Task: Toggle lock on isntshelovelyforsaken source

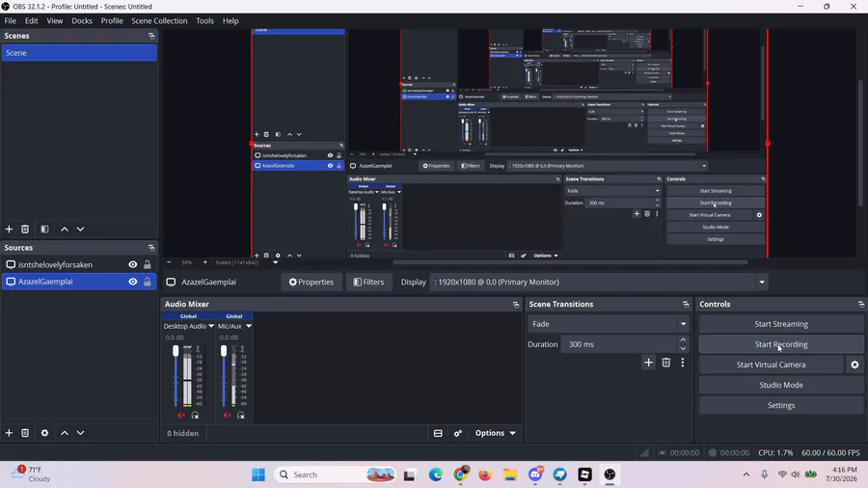Action: (148, 264)
